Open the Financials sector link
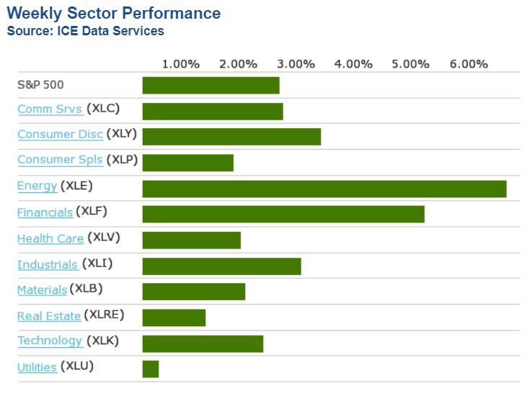 tap(45, 212)
